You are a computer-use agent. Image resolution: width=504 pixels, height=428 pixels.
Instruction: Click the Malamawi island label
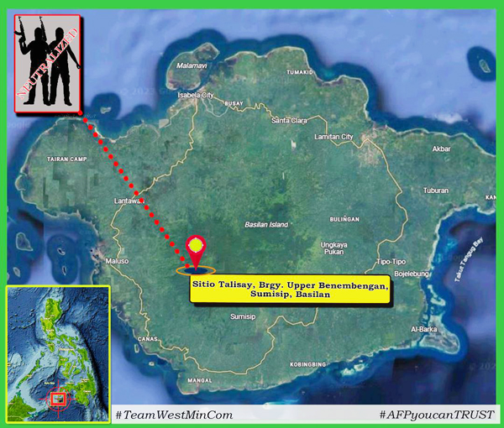point(191,65)
